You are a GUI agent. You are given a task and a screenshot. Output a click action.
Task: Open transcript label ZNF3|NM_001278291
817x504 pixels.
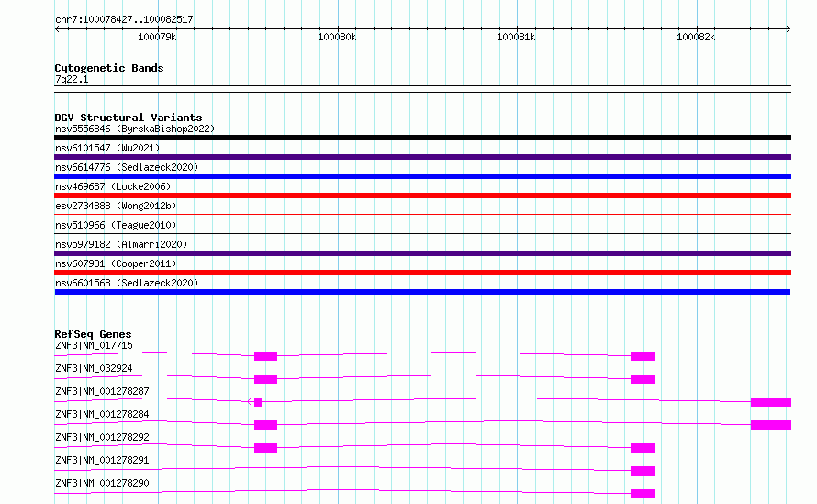pos(102,460)
